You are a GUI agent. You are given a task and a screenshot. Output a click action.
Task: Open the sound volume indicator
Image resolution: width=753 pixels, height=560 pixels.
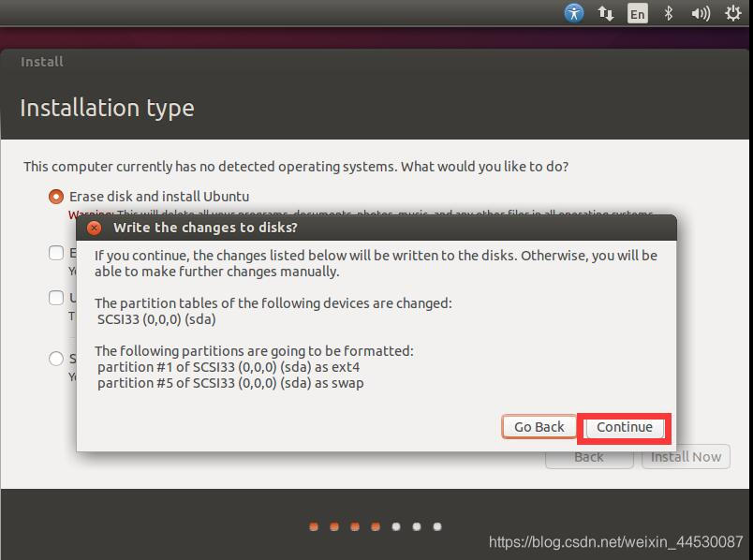point(701,13)
